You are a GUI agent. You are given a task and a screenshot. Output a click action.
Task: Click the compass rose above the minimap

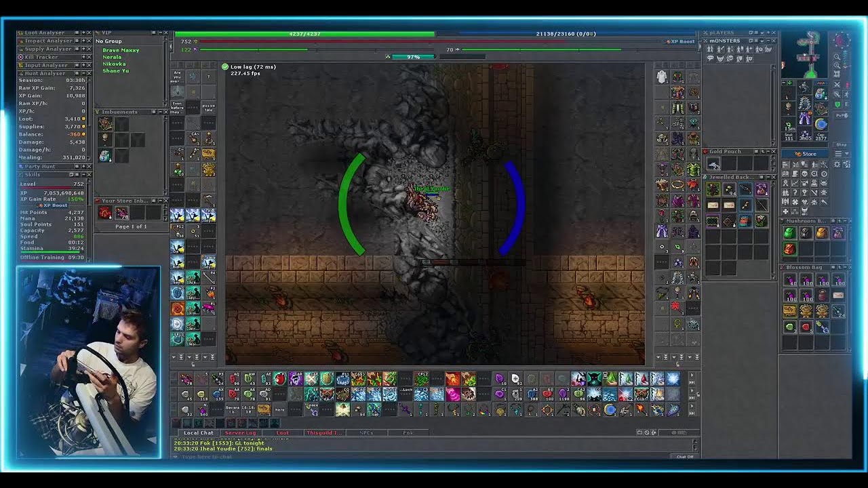coord(842,40)
